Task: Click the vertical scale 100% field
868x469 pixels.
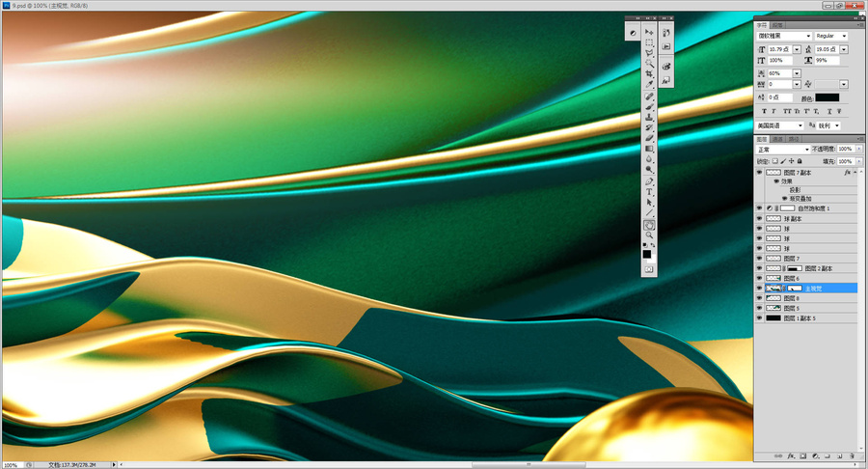Action: [x=780, y=61]
